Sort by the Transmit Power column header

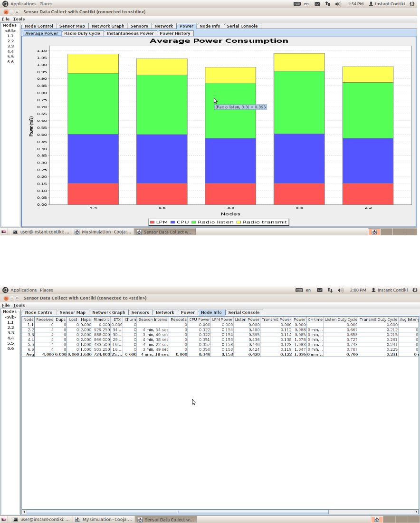click(x=277, y=320)
